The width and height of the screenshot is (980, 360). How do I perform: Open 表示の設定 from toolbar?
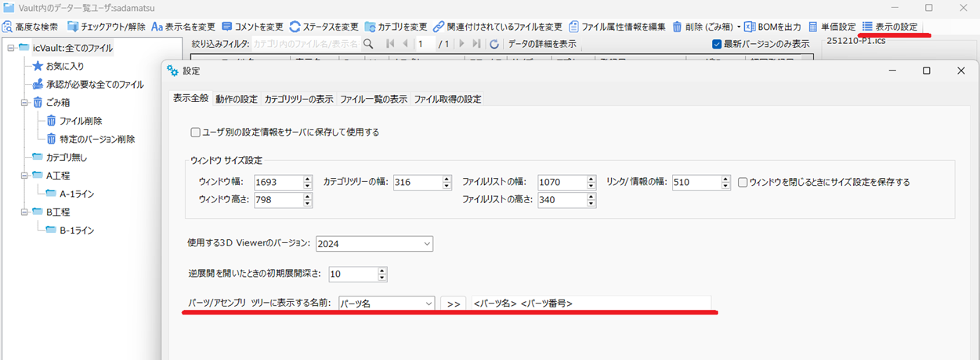click(x=889, y=27)
